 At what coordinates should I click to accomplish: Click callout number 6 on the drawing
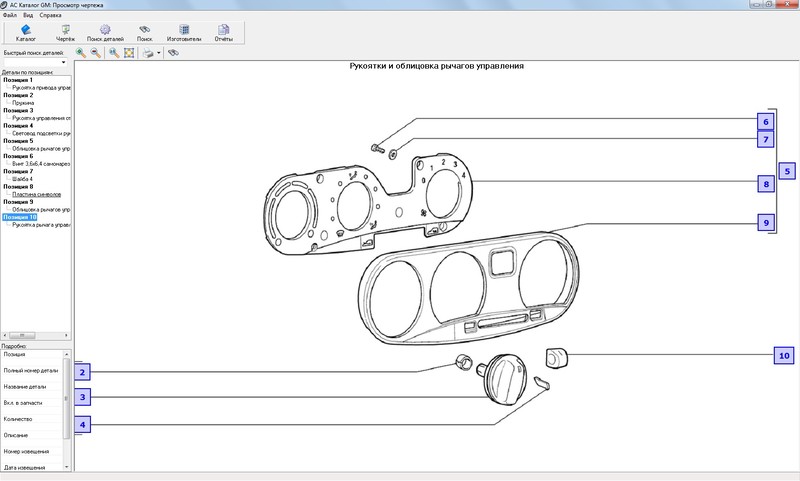coord(765,122)
